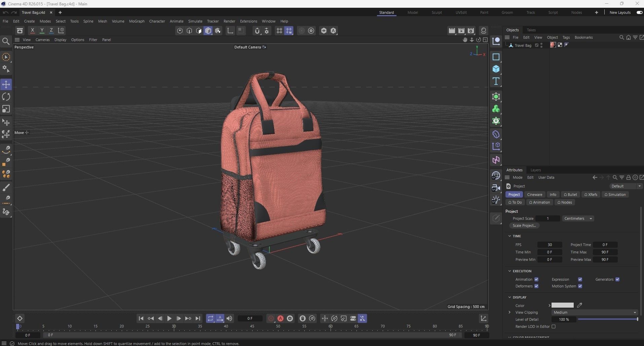Switch to the Layers tab
This screenshot has height=346, width=644.
click(x=535, y=170)
